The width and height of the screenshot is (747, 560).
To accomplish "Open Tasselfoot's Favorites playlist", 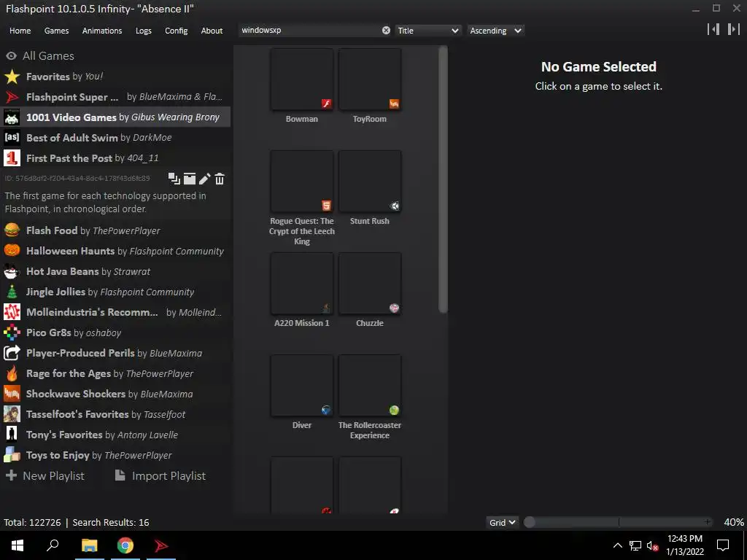I will pyautogui.click(x=116, y=415).
